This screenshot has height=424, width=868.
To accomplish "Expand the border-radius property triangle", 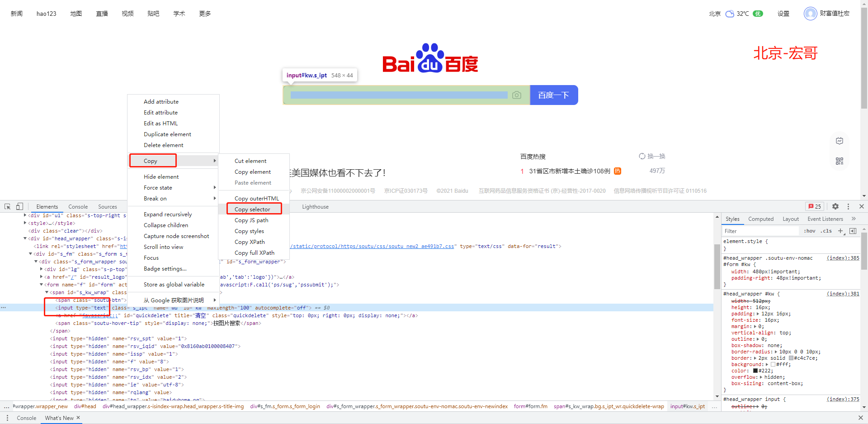I will pyautogui.click(x=776, y=352).
